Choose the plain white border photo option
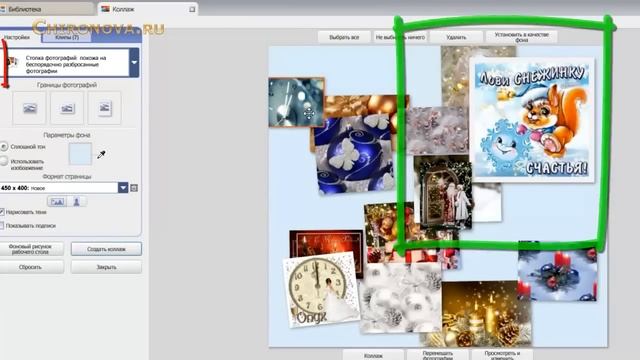Screen dimensions: 640x360 (x=67, y=108)
